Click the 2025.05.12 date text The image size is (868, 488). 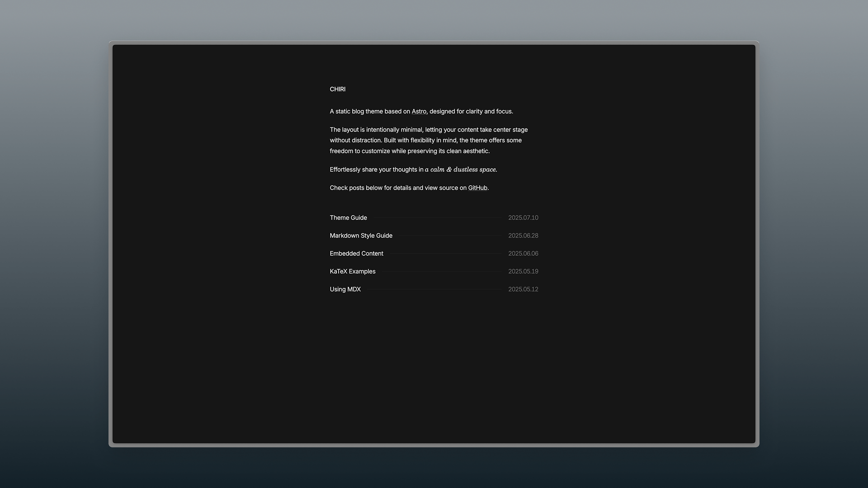(x=523, y=290)
